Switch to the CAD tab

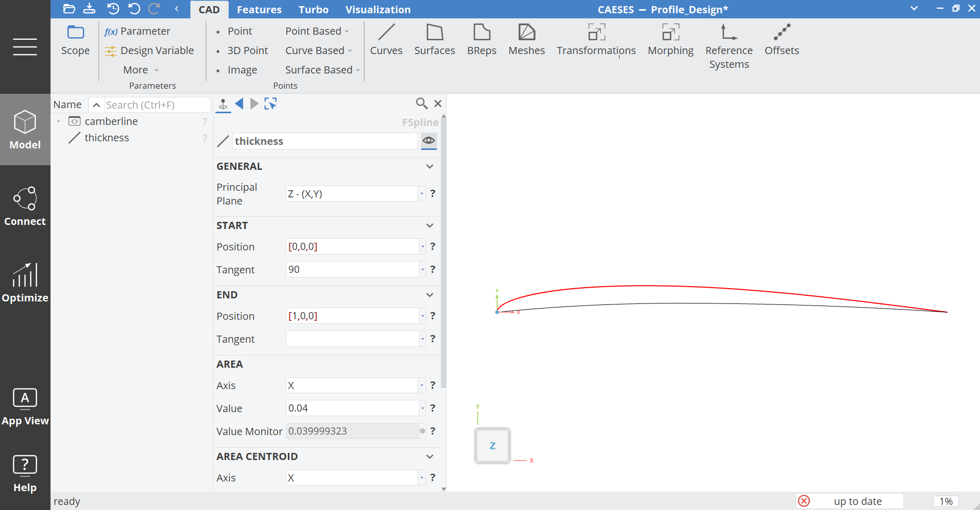pyautogui.click(x=209, y=10)
